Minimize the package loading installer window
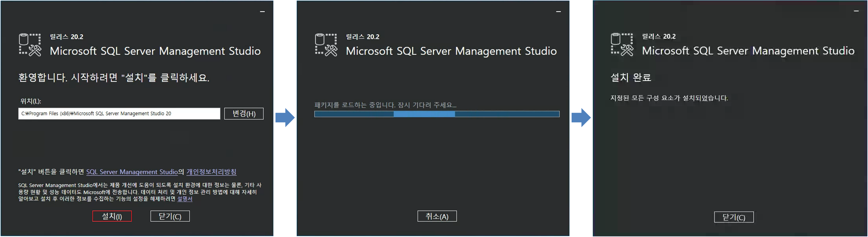This screenshot has width=868, height=237. click(558, 12)
